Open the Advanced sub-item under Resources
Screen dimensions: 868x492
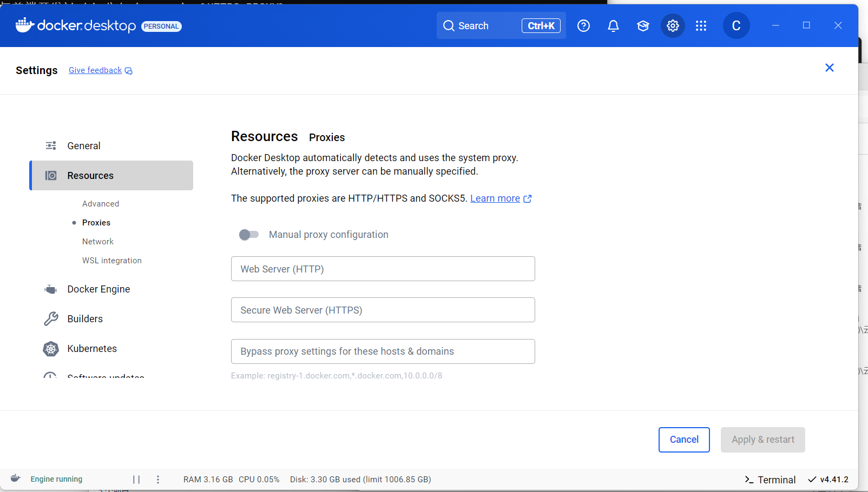point(101,204)
